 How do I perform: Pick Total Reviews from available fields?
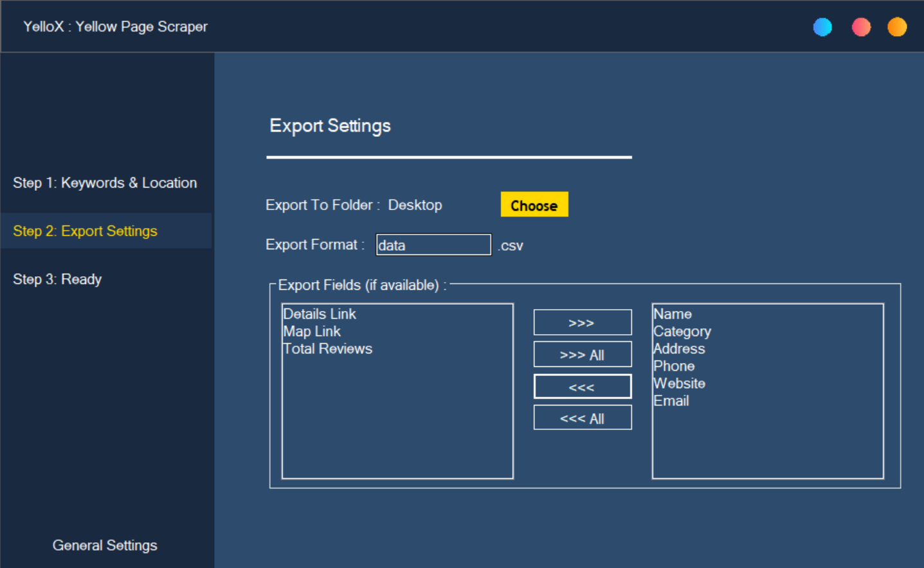point(327,349)
